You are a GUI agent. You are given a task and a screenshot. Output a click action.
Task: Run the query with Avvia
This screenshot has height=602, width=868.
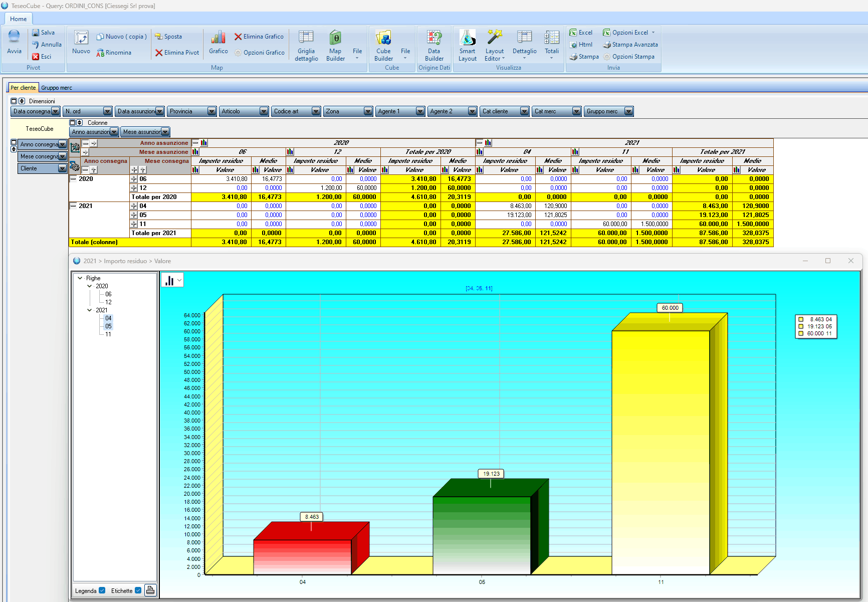click(x=14, y=42)
